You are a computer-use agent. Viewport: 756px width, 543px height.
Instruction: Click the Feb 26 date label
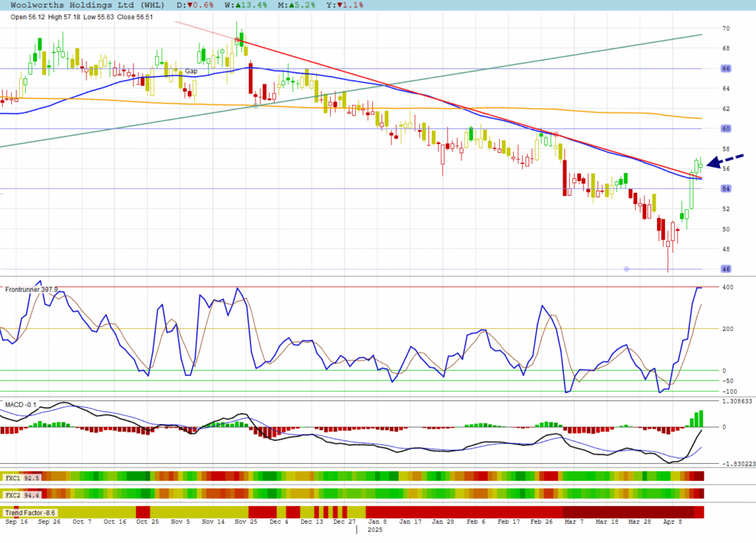pyautogui.click(x=541, y=522)
